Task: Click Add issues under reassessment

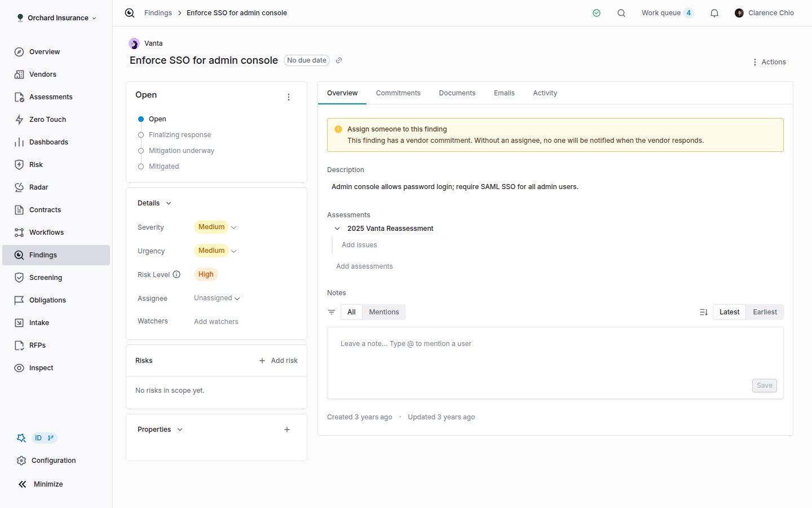Action: tap(359, 245)
